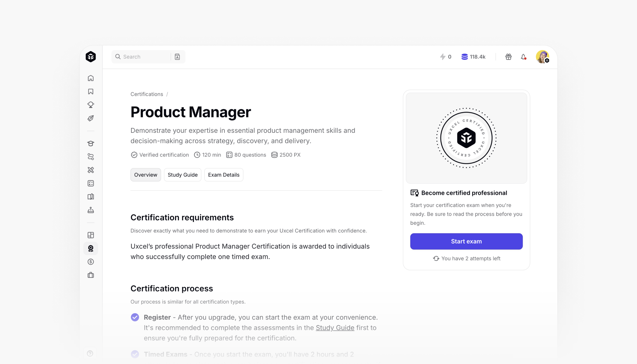637x364 pixels.
Task: Open the user profile avatar menu
Action: (x=542, y=57)
